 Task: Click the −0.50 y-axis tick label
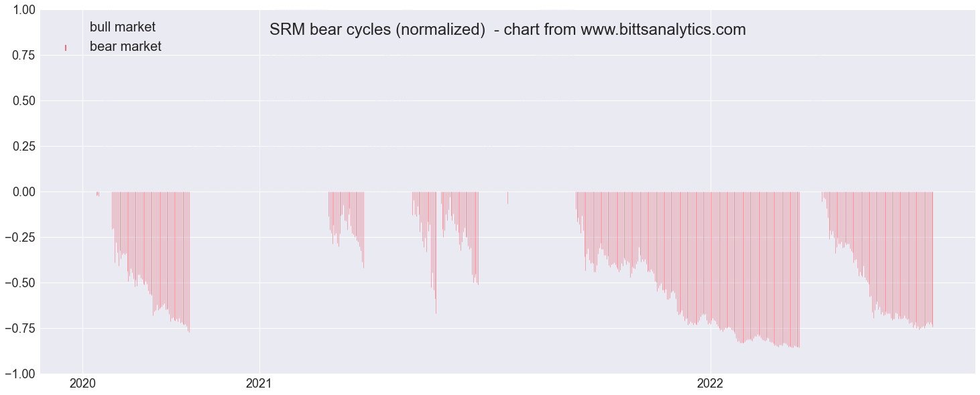point(19,283)
